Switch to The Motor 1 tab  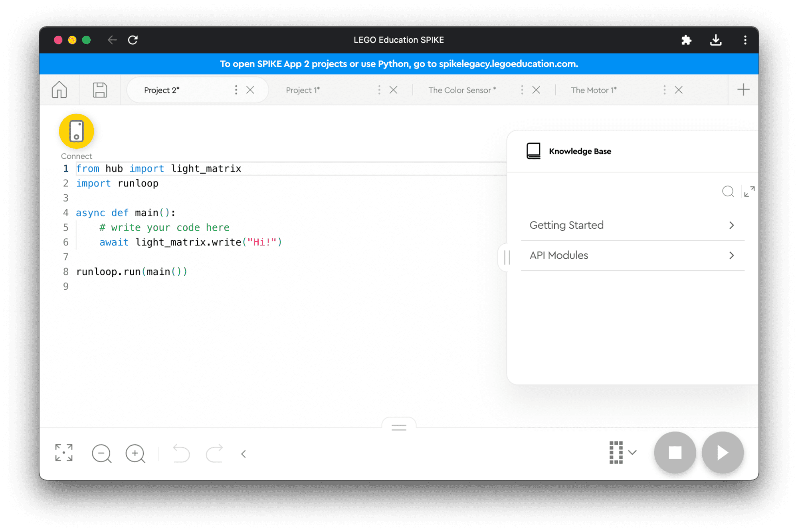coord(594,90)
